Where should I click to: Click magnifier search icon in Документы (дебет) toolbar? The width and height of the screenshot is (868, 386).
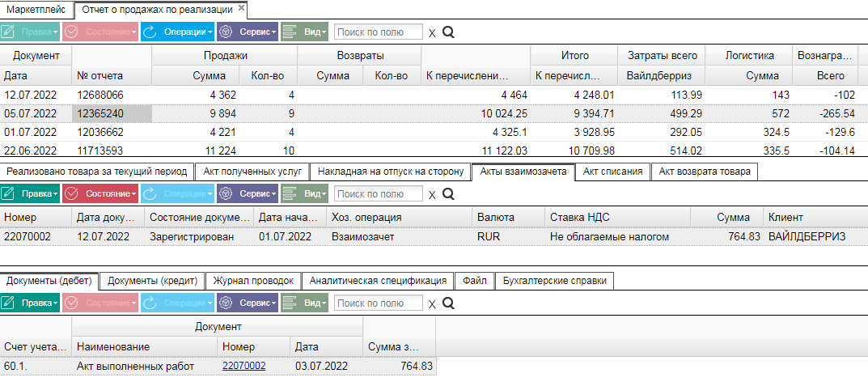[448, 303]
